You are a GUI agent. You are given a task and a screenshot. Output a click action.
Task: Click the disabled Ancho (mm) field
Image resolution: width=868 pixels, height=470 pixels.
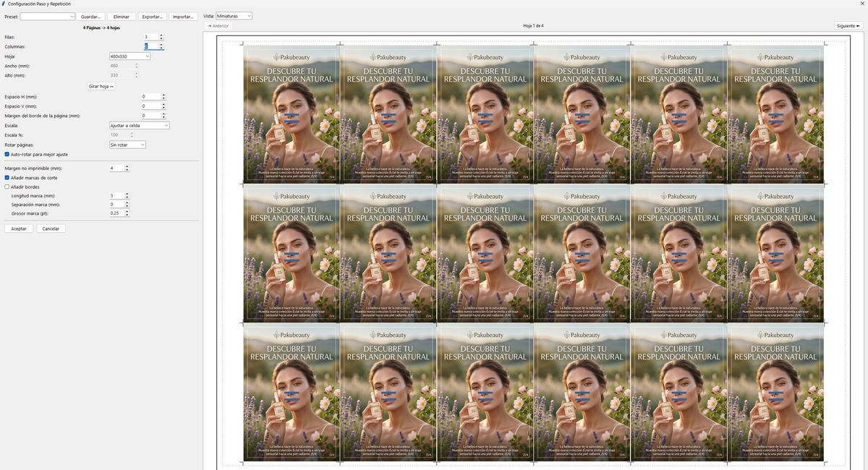[x=122, y=66]
